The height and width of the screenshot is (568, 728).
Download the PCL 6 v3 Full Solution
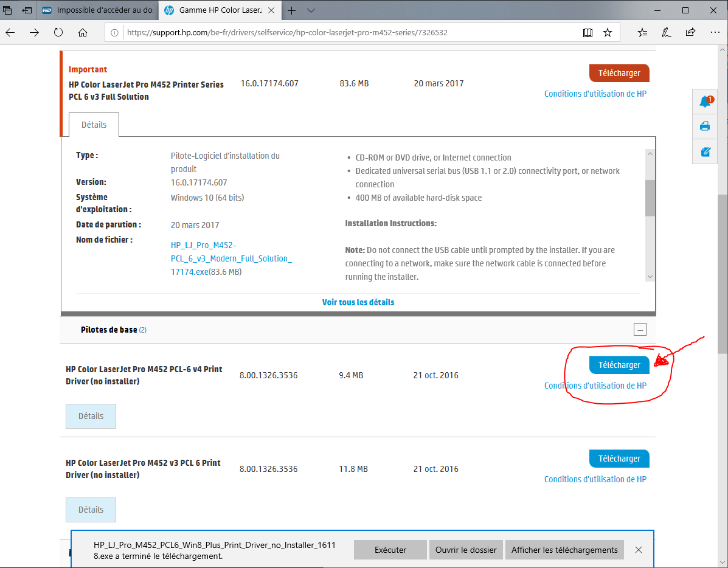coord(619,73)
